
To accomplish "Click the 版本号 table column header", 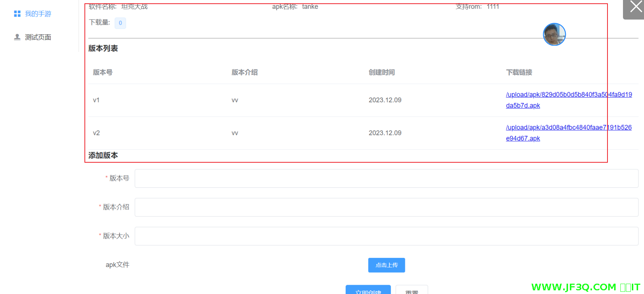I will pos(103,72).
